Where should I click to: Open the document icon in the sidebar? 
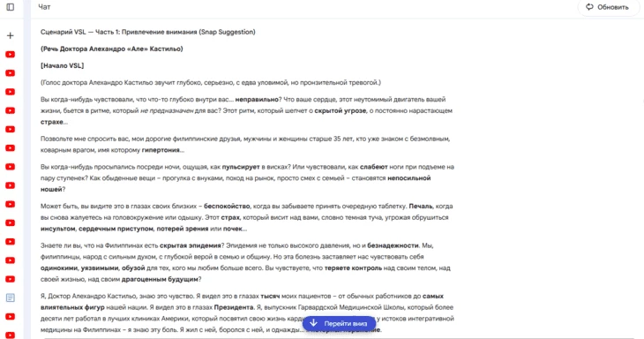coord(11,298)
